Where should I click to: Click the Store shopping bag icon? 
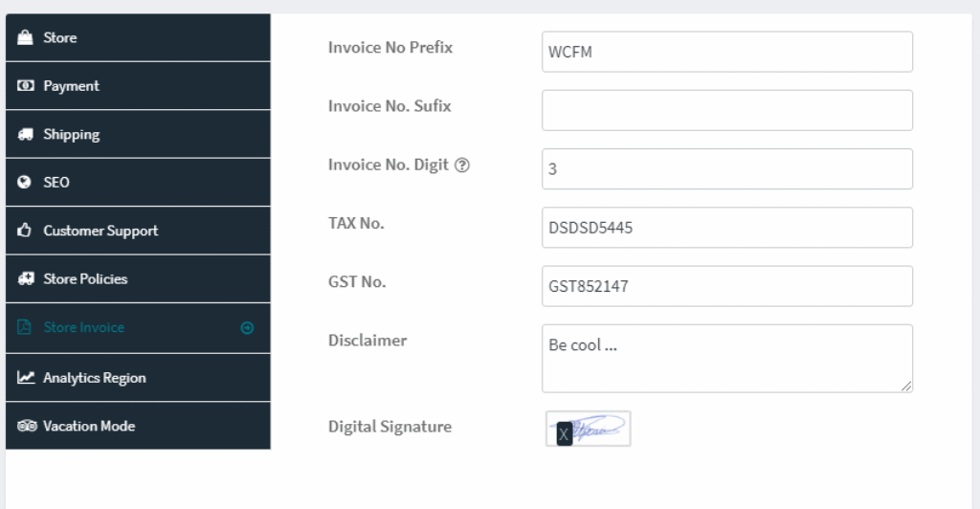click(26, 38)
